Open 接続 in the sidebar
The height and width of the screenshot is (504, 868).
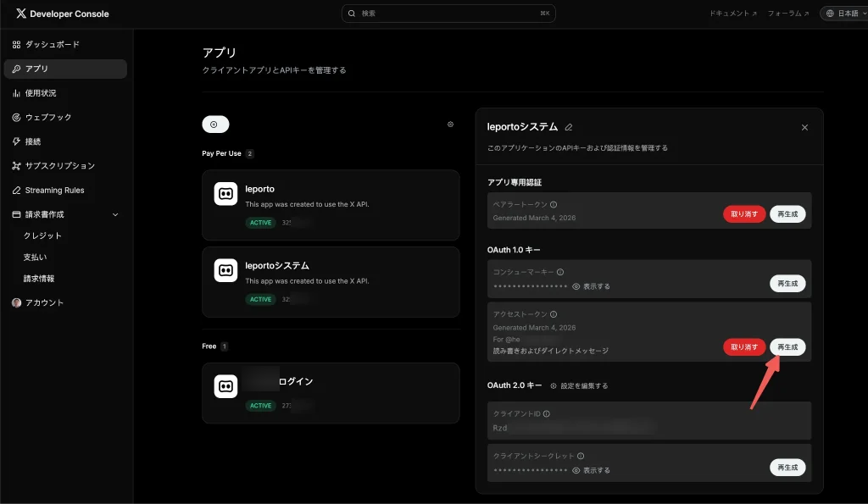click(65, 141)
